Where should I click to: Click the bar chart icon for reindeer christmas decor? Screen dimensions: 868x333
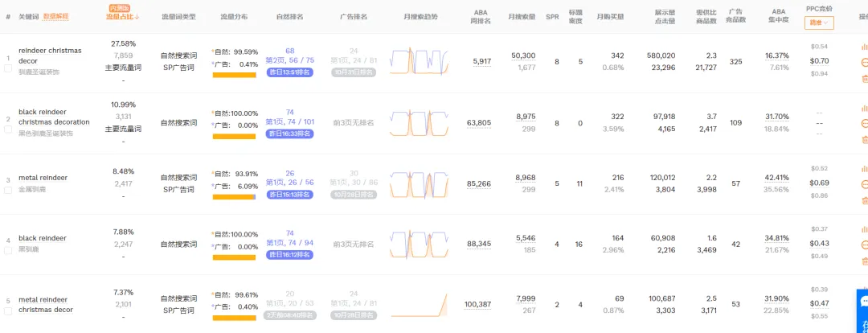pos(865,47)
